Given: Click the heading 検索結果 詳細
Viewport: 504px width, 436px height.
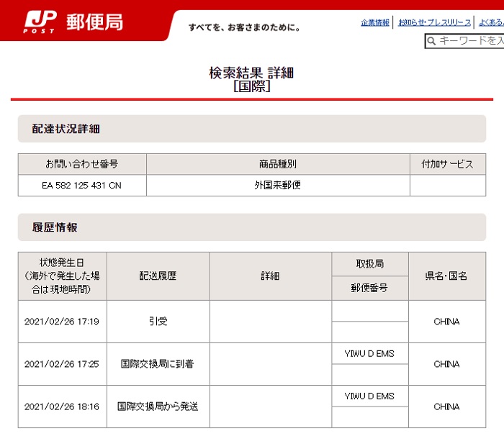Looking at the screenshot, I should click(x=251, y=73).
